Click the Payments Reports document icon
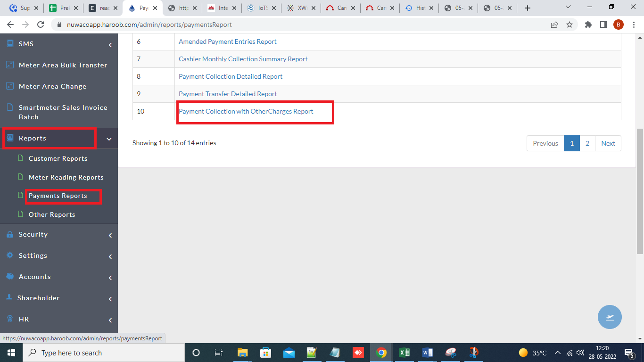The height and width of the screenshot is (362, 644). (x=20, y=195)
